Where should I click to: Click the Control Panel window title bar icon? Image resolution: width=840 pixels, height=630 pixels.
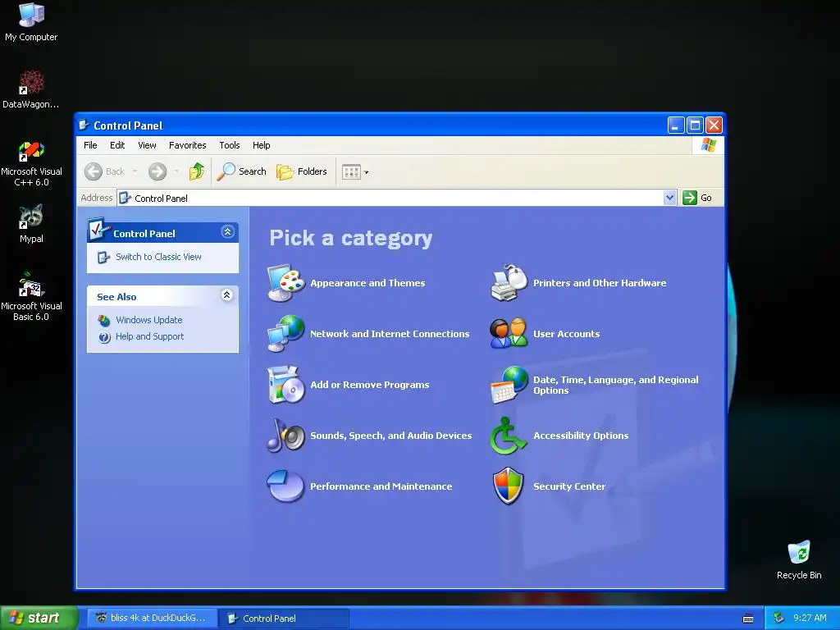(x=84, y=126)
